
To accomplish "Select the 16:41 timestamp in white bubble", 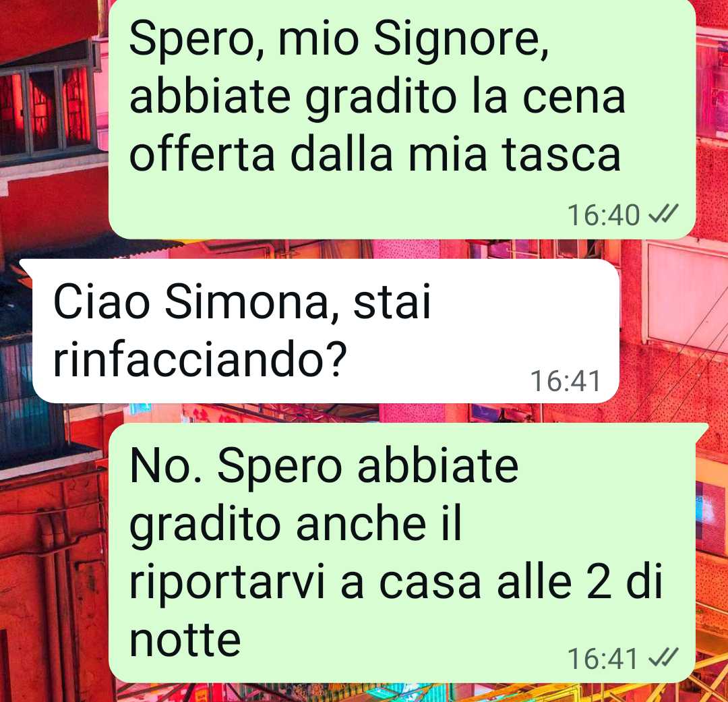I will [566, 380].
